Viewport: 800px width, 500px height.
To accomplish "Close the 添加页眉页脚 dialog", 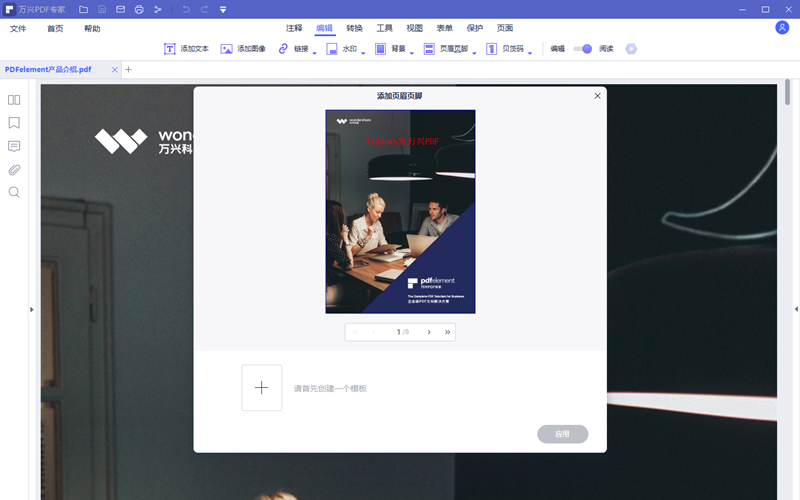I will click(598, 96).
